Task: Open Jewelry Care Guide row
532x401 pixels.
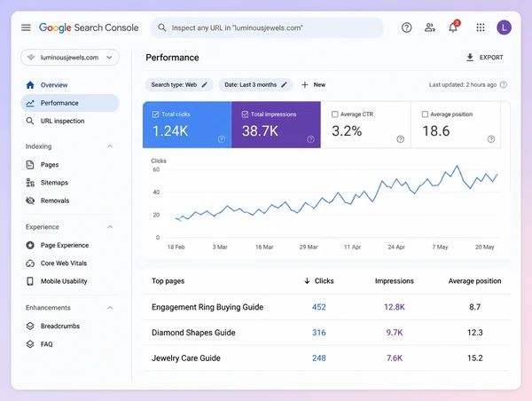Action: (x=326, y=358)
